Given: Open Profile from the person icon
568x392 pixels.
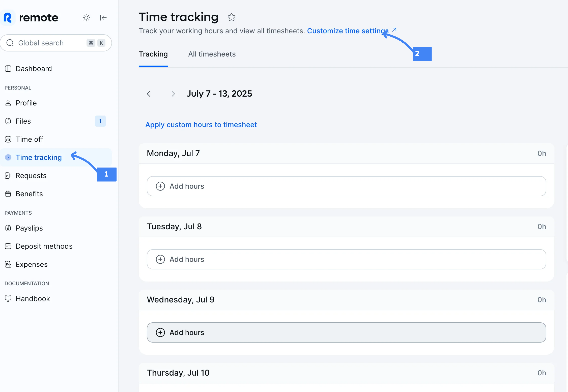Looking at the screenshot, I should (8, 103).
